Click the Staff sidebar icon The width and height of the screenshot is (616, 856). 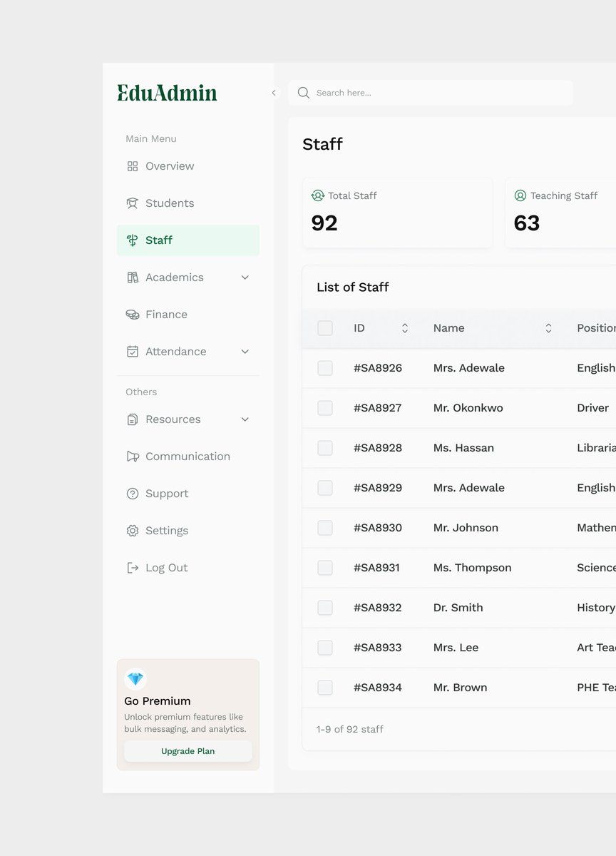133,240
